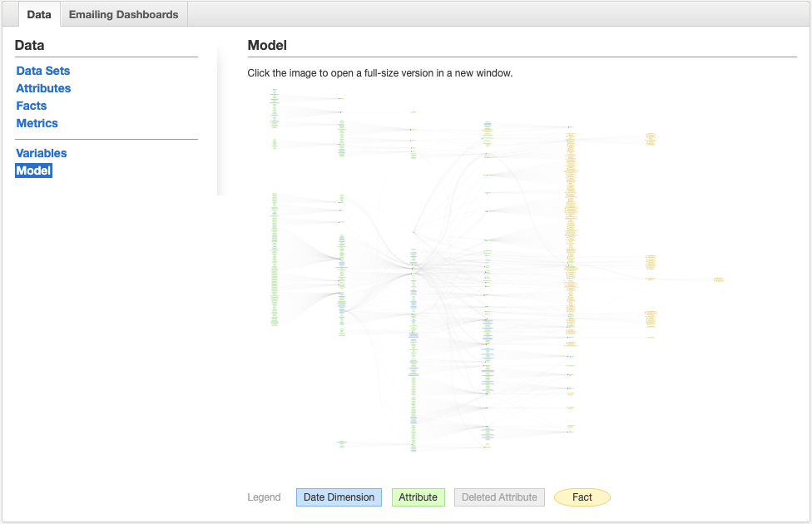This screenshot has width=812, height=524.
Task: Open the Data Sets section
Action: coord(42,71)
